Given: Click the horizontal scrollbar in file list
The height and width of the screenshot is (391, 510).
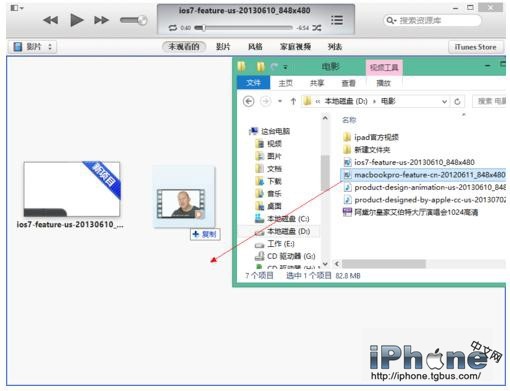Looking at the screenshot, I should tap(384, 264).
